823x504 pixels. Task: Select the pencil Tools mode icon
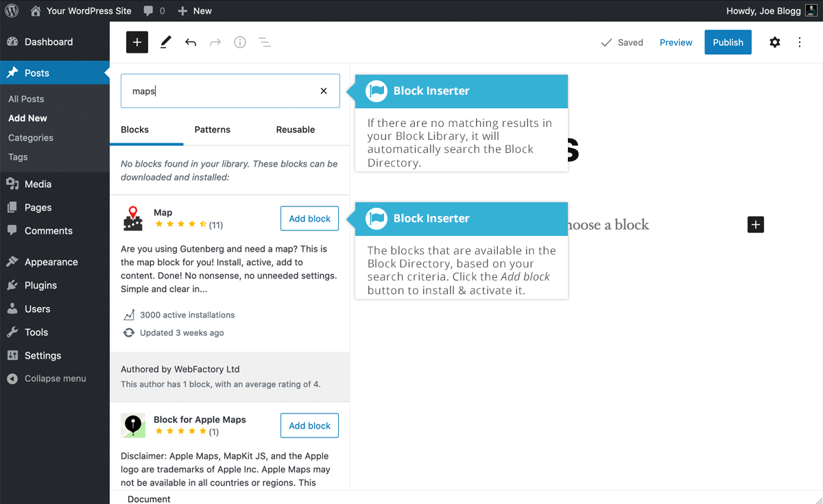(165, 42)
